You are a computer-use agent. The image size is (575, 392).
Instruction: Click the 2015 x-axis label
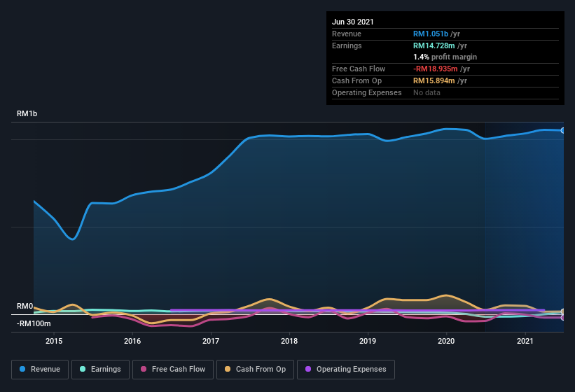54,341
